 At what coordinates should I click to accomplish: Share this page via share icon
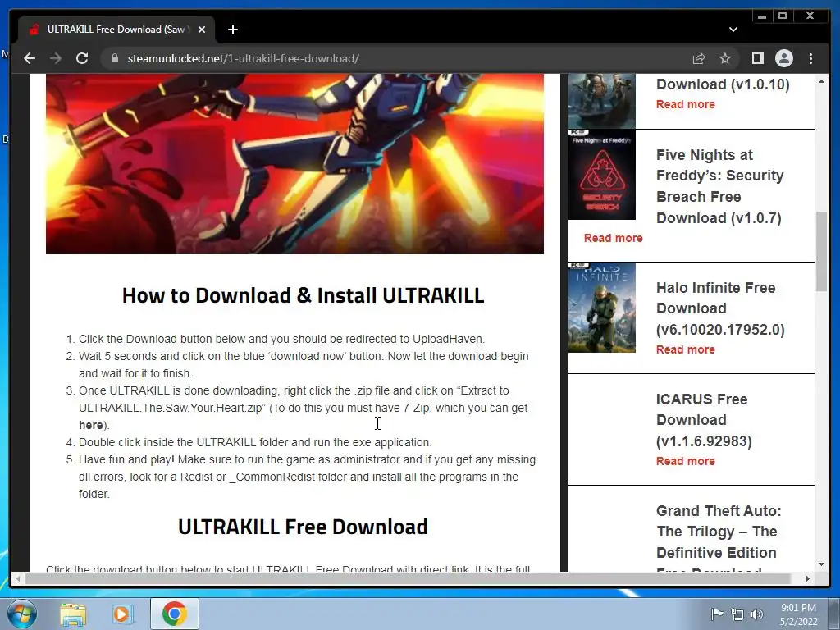pos(699,58)
